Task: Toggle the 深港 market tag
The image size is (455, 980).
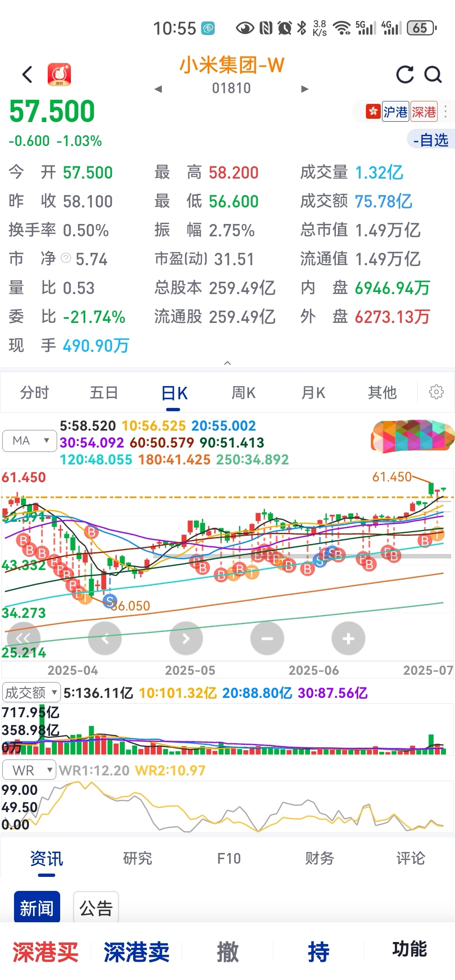Action: tap(424, 112)
